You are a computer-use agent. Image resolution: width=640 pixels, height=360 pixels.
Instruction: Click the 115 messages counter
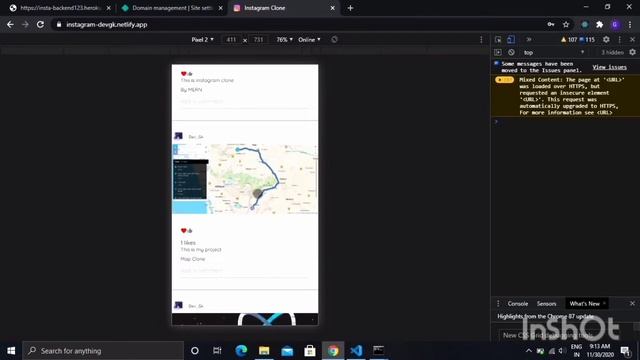tap(587, 40)
